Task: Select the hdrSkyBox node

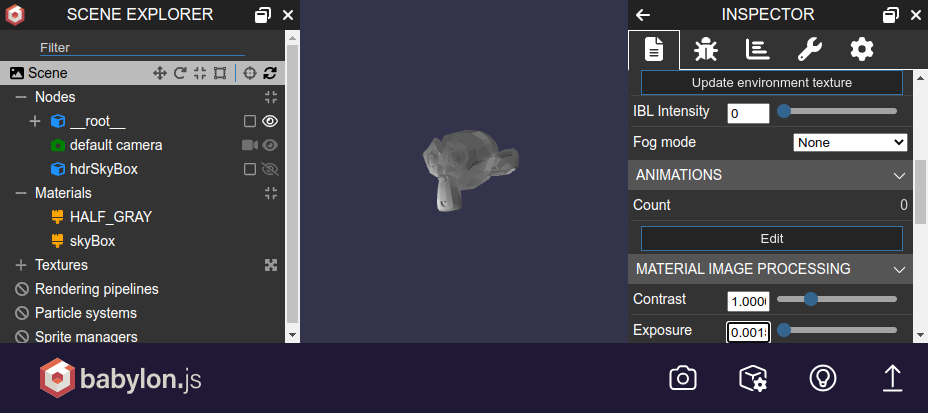Action: tap(104, 169)
